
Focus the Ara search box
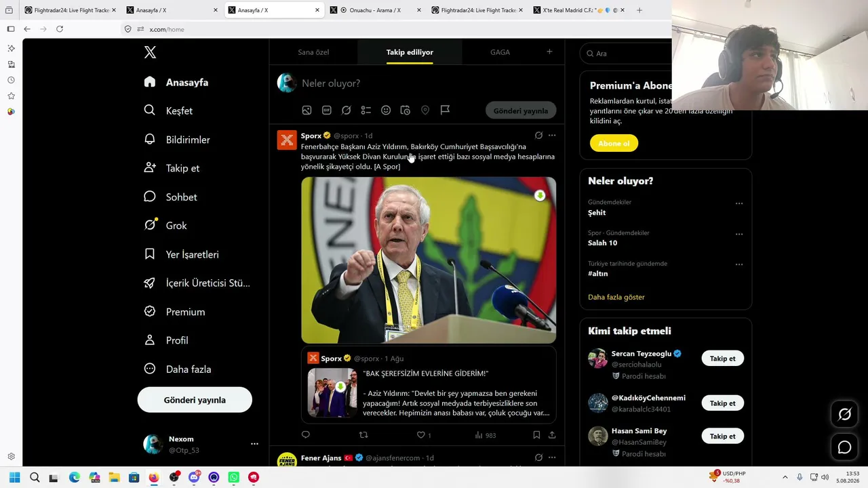pos(627,54)
